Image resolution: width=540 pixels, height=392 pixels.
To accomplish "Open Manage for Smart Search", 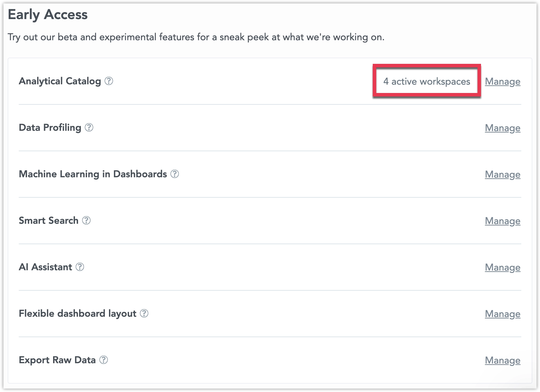I will 503,221.
